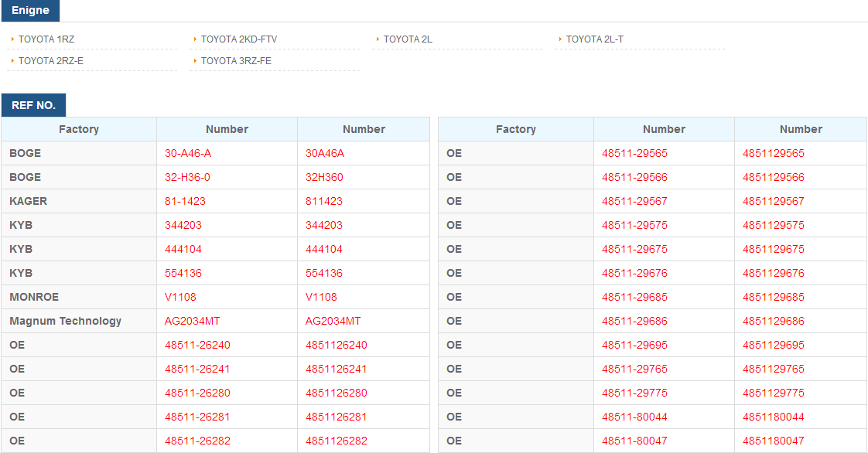Open the TOYOTA 2RZ-E engine link
Screen dimensions: 868x453
tap(51, 61)
